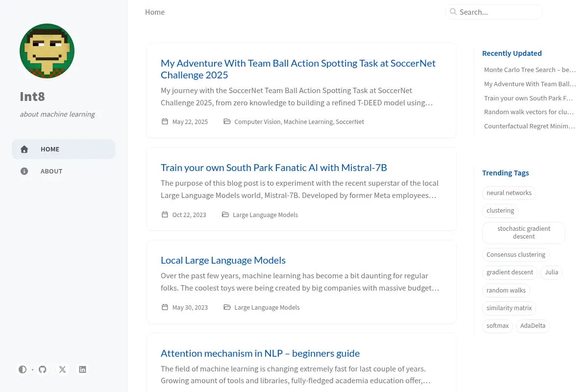Click the info icon beside ABOUT
The height and width of the screenshot is (392, 588).
[x=24, y=171]
